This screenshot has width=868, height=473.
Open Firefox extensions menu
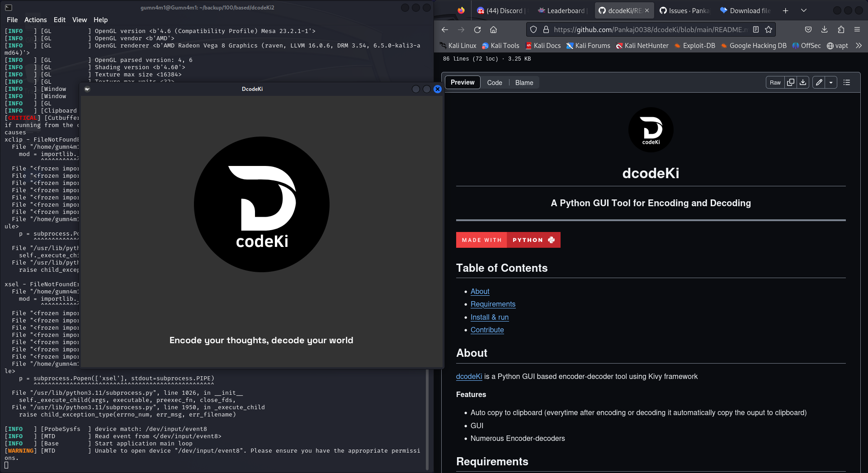(x=841, y=30)
